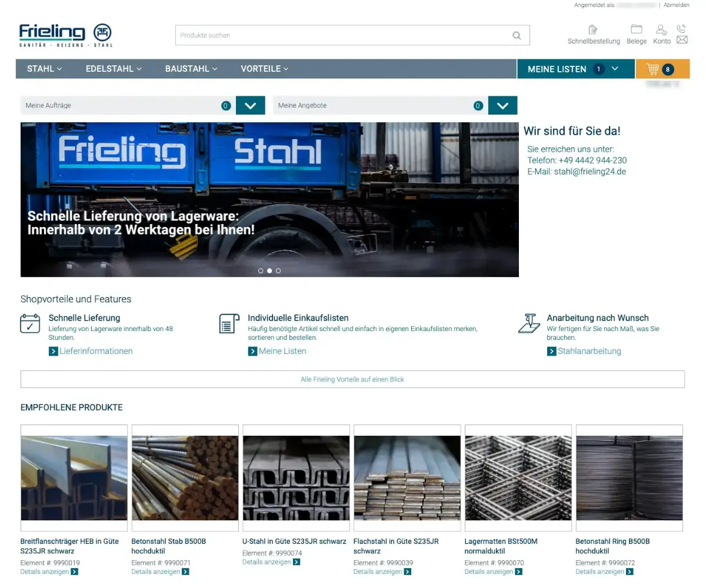Click the Individuelle Einkaufslisten list icon
The width and height of the screenshot is (706, 588).
tap(229, 323)
